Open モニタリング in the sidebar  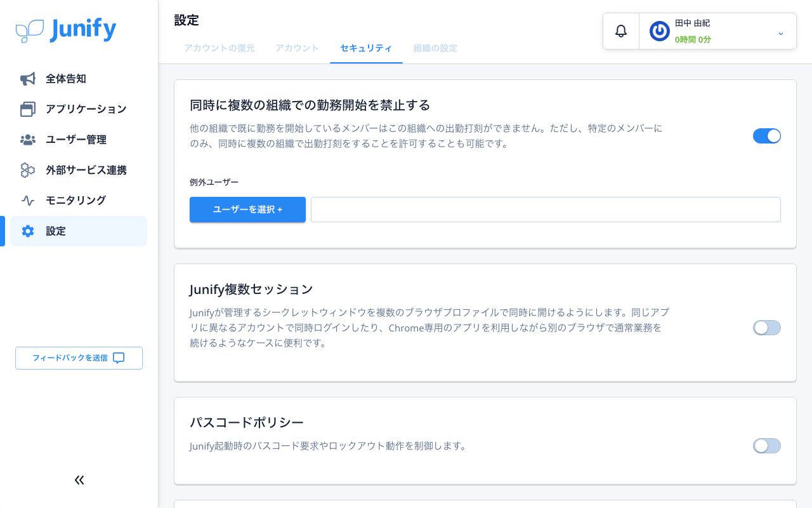79,201
